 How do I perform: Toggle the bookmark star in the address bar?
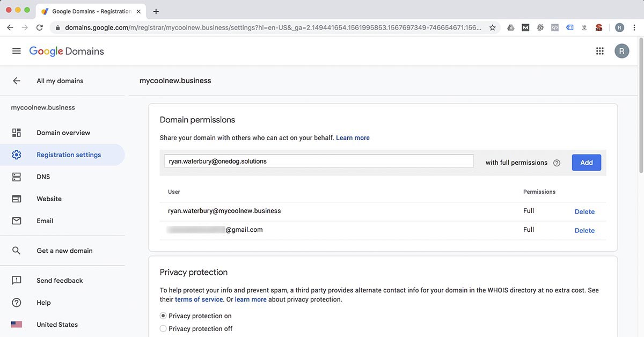coord(492,27)
